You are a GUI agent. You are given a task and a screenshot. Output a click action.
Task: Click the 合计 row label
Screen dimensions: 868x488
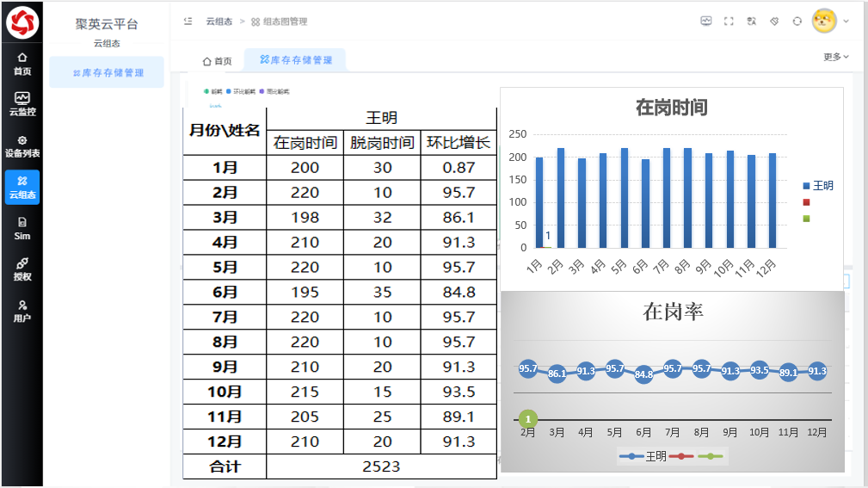225,466
